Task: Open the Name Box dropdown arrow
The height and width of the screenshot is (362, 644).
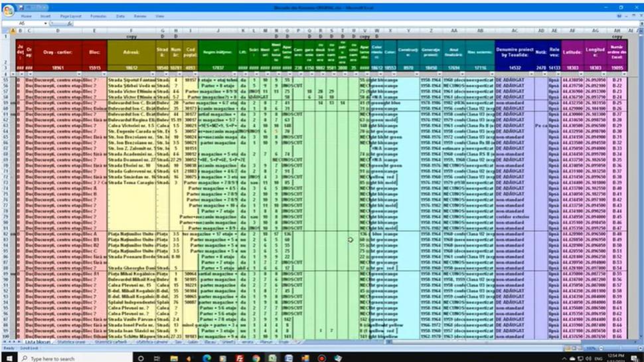Action: (45, 23)
